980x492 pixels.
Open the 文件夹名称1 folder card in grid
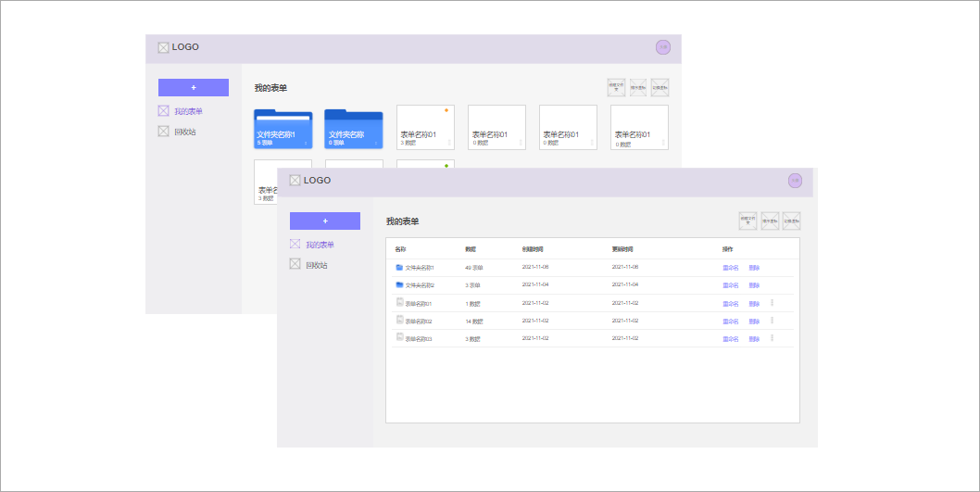click(x=283, y=130)
